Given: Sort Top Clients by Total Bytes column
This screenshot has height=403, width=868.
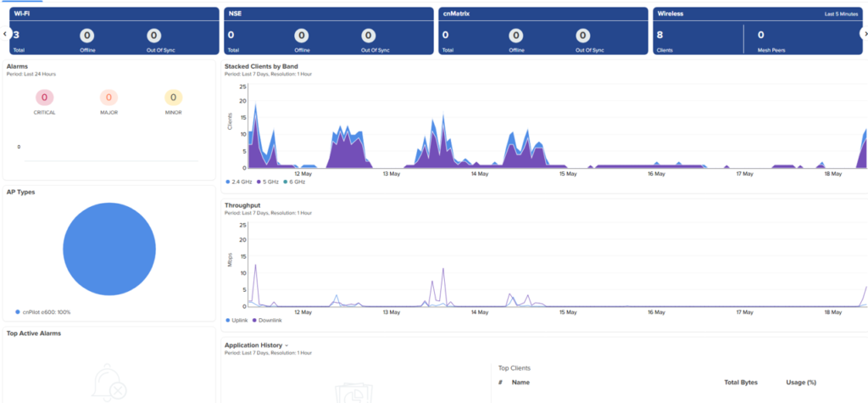Looking at the screenshot, I should point(741,383).
